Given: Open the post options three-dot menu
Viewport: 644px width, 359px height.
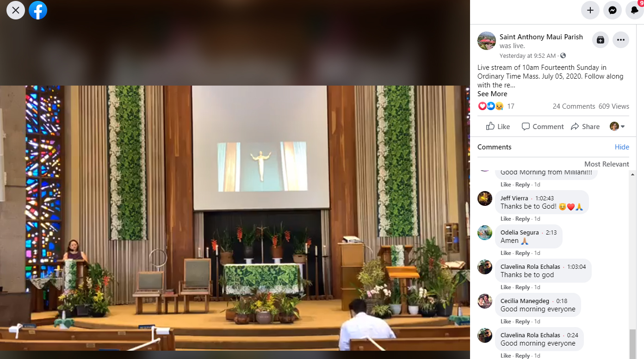Looking at the screenshot, I should (x=621, y=40).
